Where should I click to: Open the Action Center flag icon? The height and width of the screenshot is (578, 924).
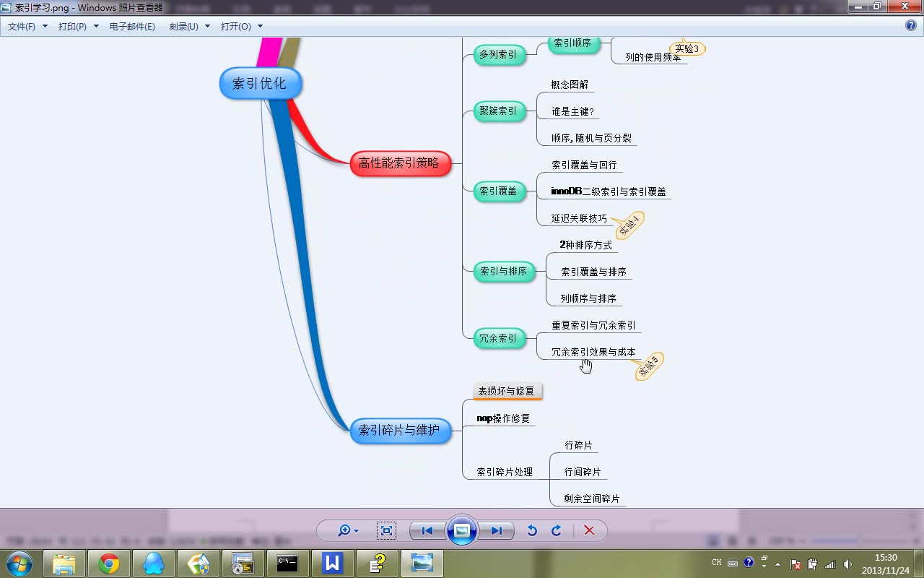(796, 564)
